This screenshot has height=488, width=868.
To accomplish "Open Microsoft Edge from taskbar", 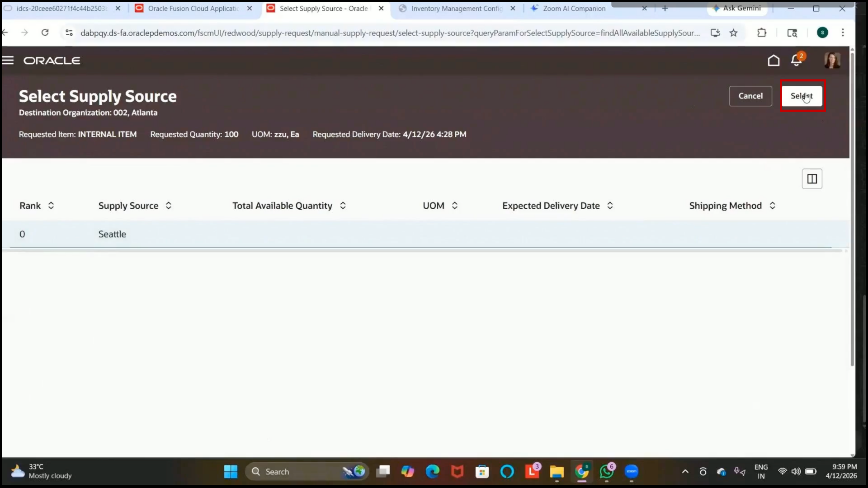I will [x=432, y=472].
